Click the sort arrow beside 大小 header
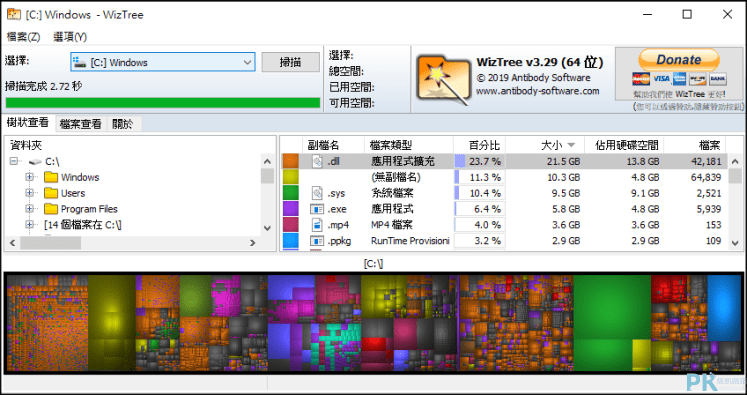Image resolution: width=747 pixels, height=395 pixels. [x=572, y=145]
